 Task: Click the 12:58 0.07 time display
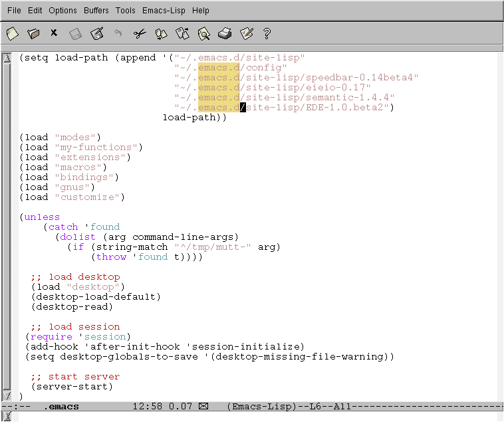coord(162,406)
